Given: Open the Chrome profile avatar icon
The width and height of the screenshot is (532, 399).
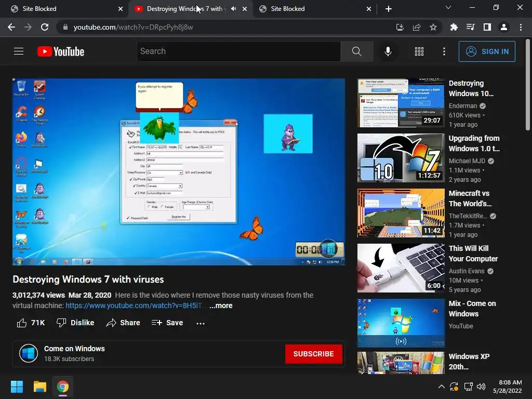Looking at the screenshot, I should 504,27.
